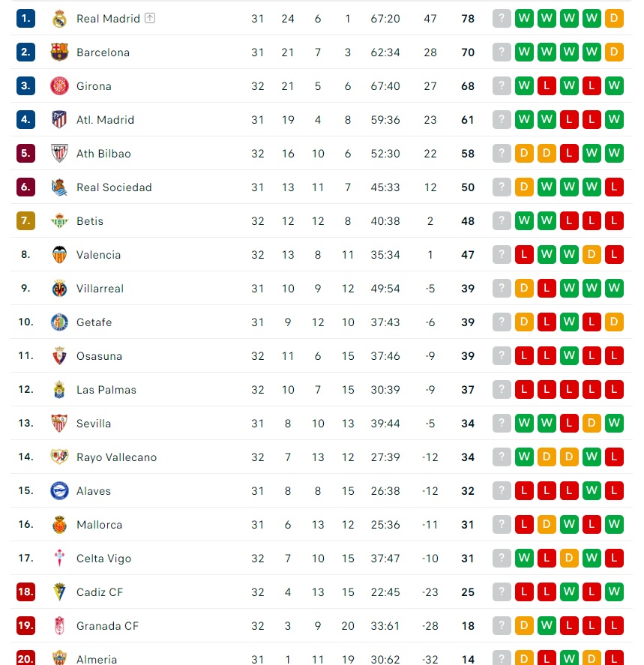Click the gold position 7 rank badge
The height and width of the screenshot is (665, 644).
(25, 220)
